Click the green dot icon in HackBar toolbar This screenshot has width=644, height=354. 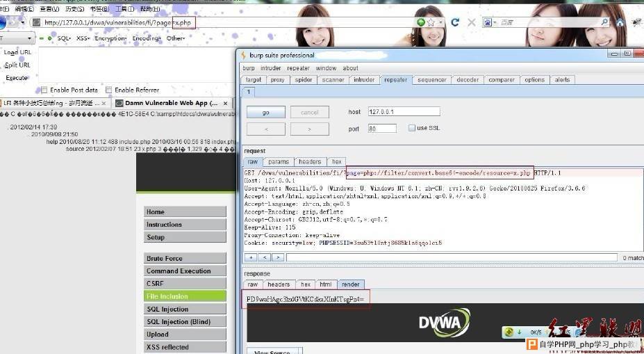coord(49,38)
